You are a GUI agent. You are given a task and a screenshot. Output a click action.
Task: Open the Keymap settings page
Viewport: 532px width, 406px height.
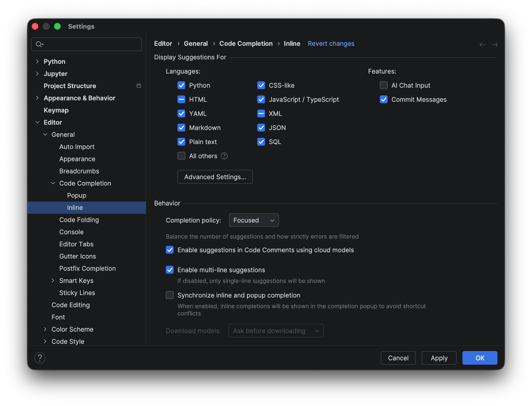(x=56, y=110)
